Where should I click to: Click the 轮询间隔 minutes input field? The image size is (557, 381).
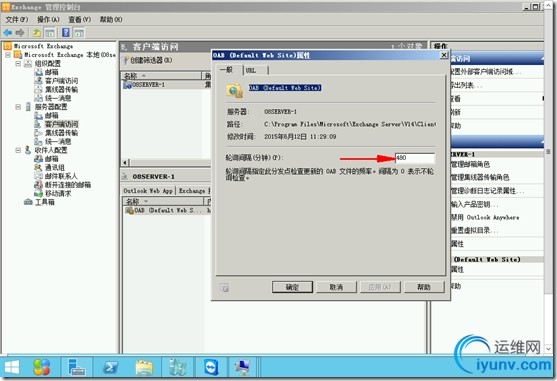[x=415, y=158]
